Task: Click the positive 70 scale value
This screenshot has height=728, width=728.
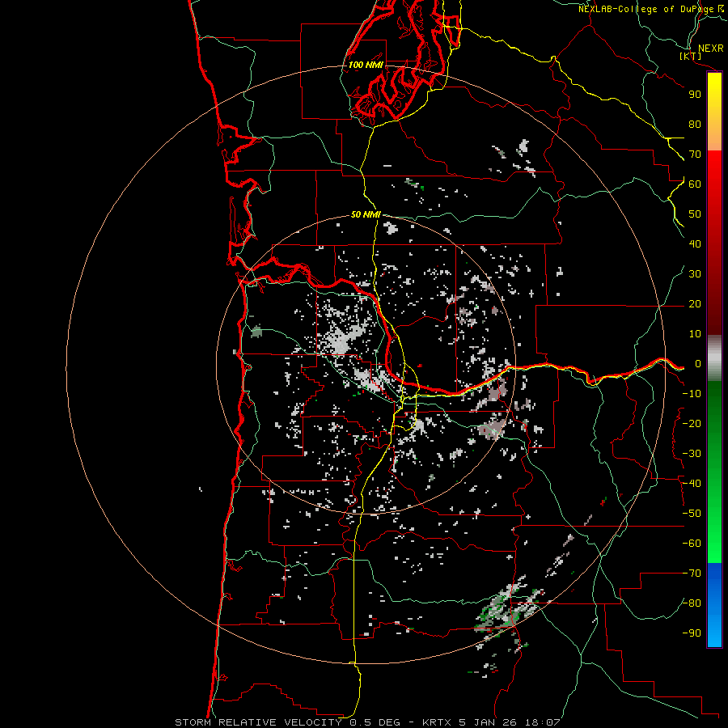Action: (x=695, y=154)
